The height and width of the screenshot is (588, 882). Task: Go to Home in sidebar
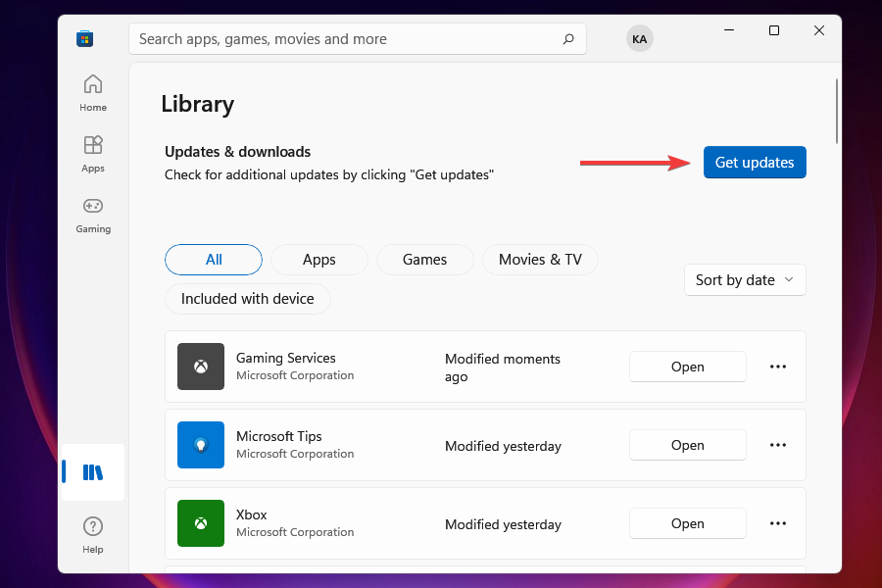93,93
